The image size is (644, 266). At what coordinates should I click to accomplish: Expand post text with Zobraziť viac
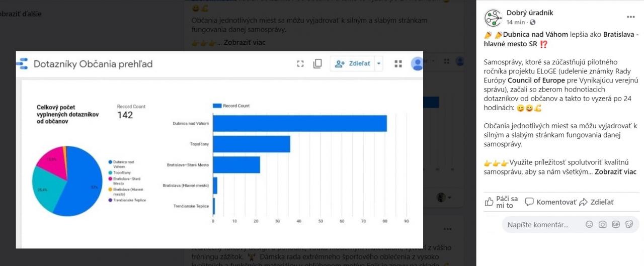615,172
